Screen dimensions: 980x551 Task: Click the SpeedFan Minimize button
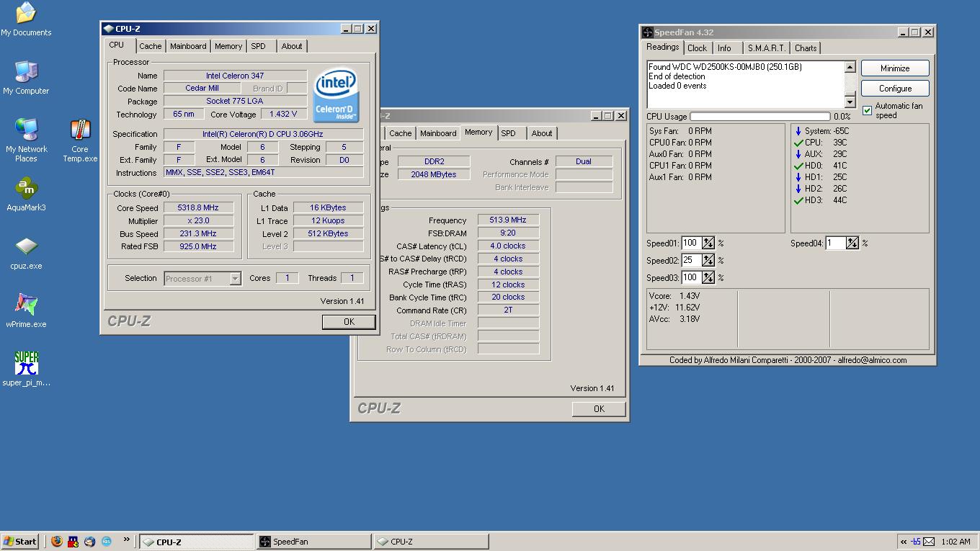895,68
